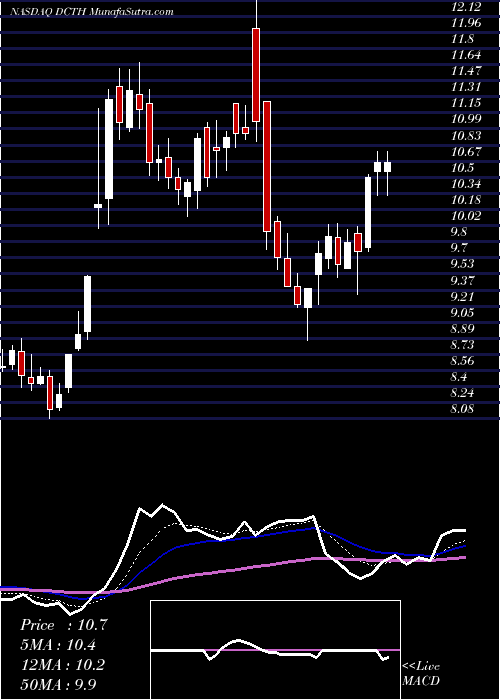500x700 pixels.
Task: Click the 8.08 price axis label
Action: point(463,409)
